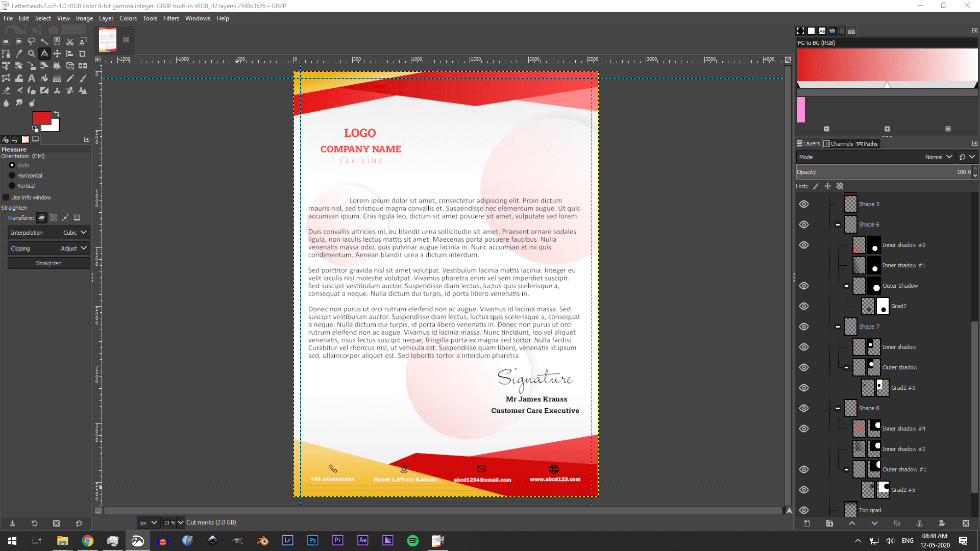
Task: Select the Vertical orientation radio button
Action: click(x=11, y=185)
